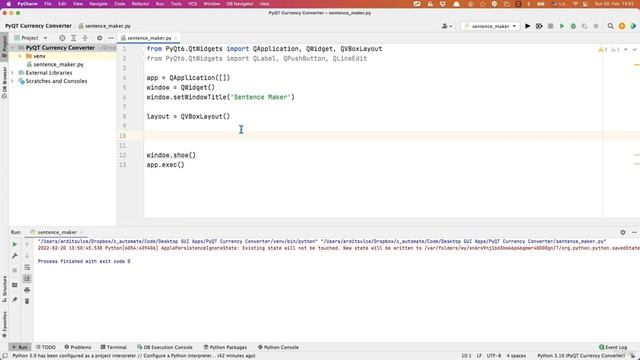The image size is (640, 360).
Task: Go to previous highlighted error arrow
Action: pyautogui.click(x=626, y=49)
